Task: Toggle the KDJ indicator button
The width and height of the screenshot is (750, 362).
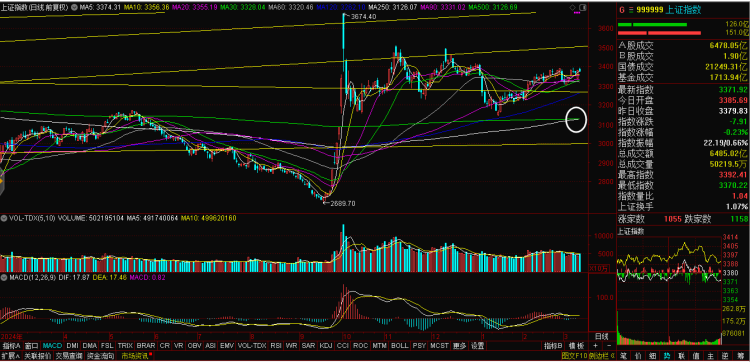Action: click(x=326, y=345)
